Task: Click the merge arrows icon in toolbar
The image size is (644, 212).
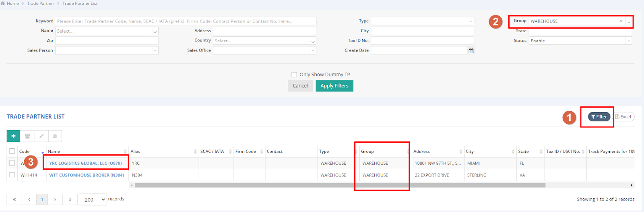Action: [41, 136]
